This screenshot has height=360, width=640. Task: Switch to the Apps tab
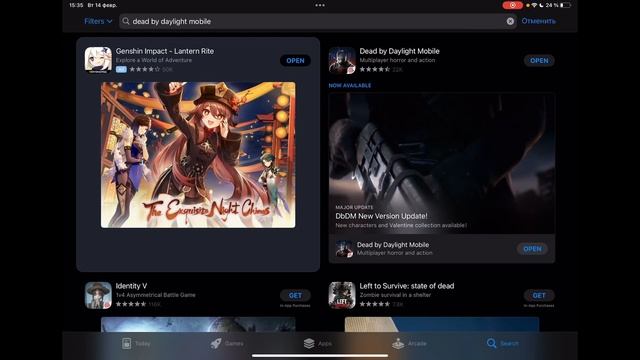[x=318, y=343]
